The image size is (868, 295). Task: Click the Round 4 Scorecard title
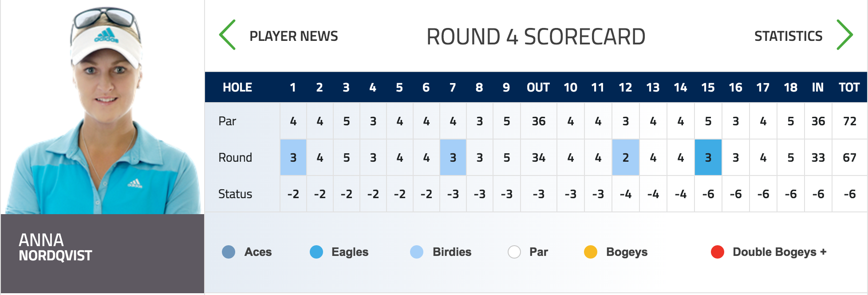(x=536, y=36)
